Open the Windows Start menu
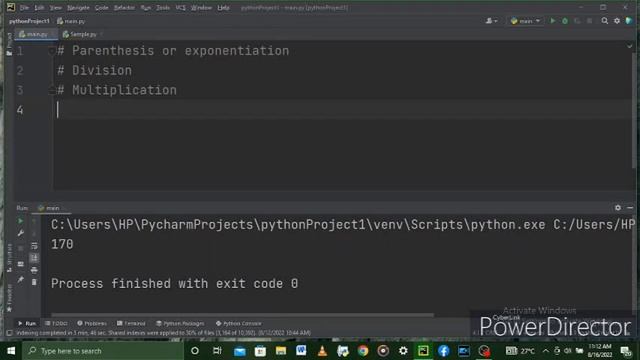This screenshot has height=360, width=640. pyautogui.click(x=11, y=351)
